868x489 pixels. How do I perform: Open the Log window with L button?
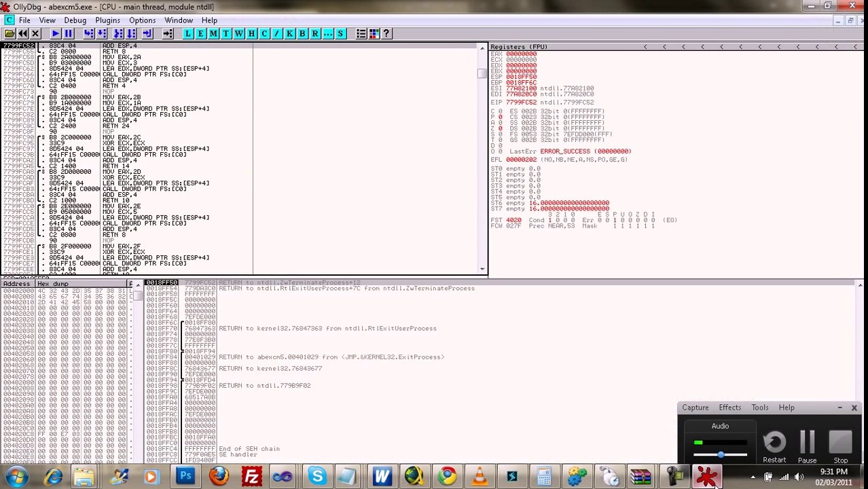coord(187,33)
